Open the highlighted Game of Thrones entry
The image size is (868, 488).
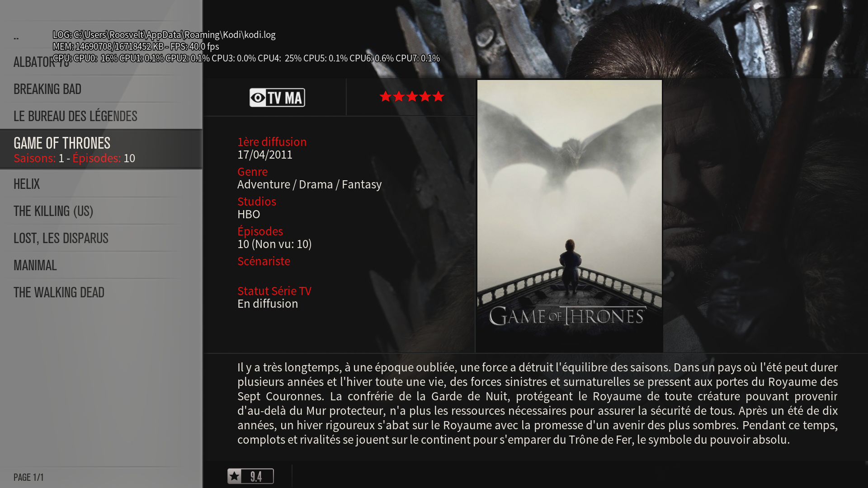(x=101, y=150)
